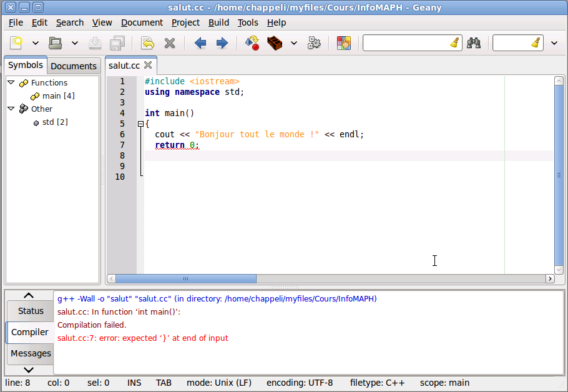Click line number 4 in margin

point(122,114)
